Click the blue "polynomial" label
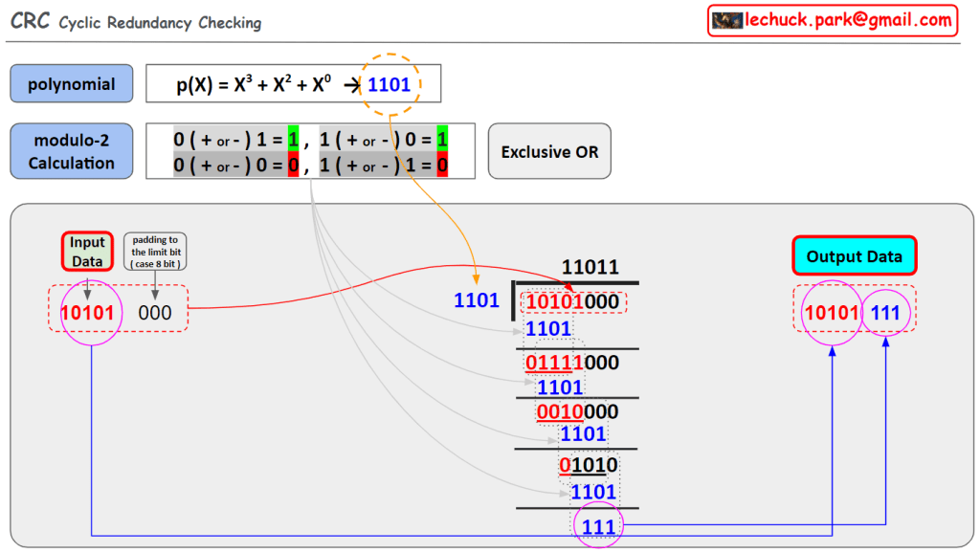 (x=72, y=84)
